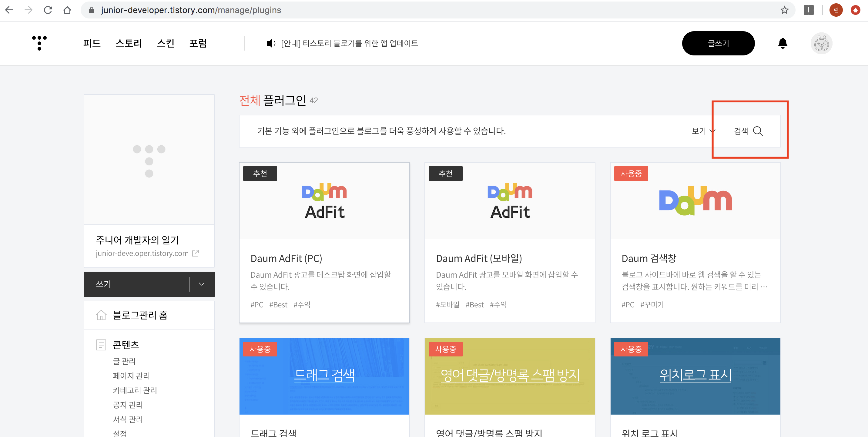Screen dimensions: 868x437
Task: Click the profile avatar icon
Action: click(821, 43)
